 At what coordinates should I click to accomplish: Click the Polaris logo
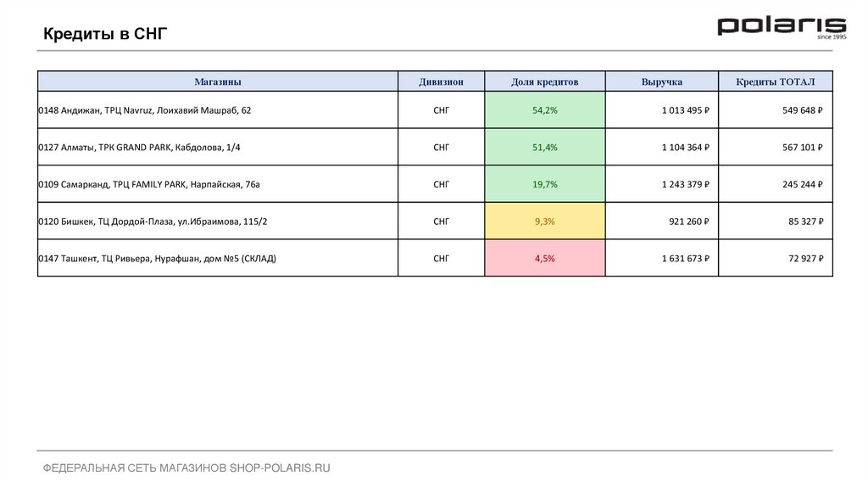tap(782, 27)
